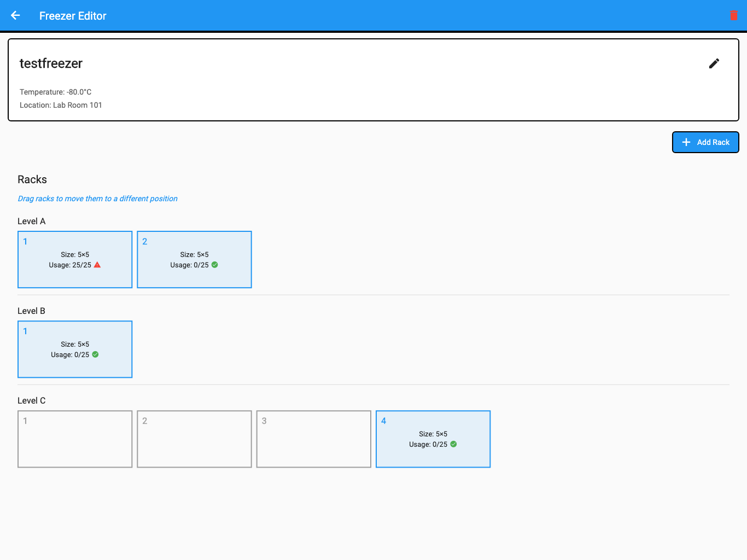Click the number 4 on Level C's rack
This screenshot has height=560, width=747.
[384, 421]
